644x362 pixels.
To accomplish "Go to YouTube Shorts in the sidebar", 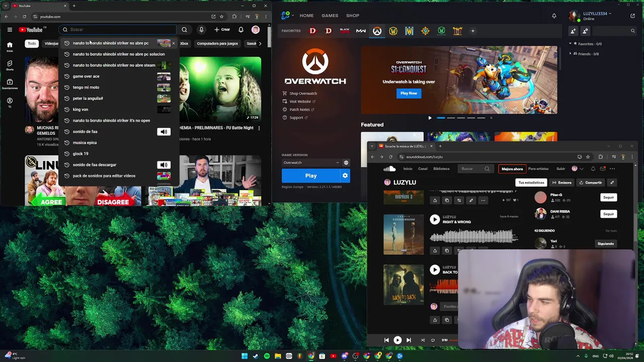I will [x=10, y=65].
